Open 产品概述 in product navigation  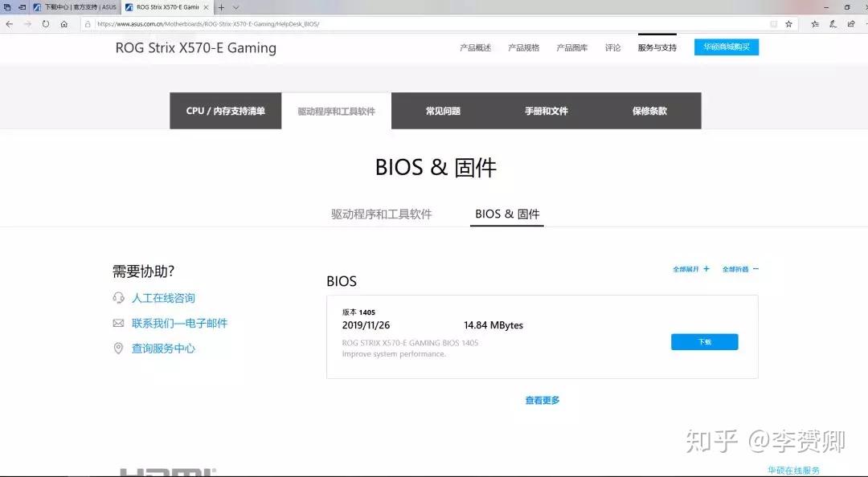(475, 47)
